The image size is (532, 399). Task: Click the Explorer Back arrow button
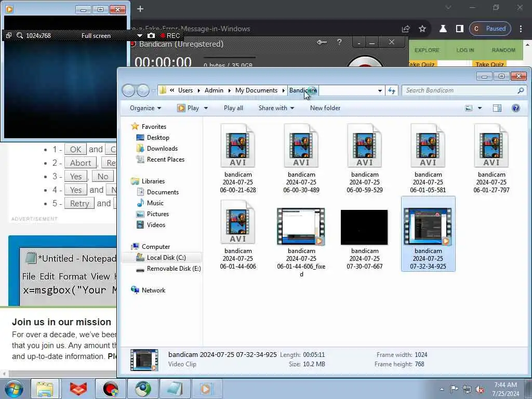(x=129, y=90)
